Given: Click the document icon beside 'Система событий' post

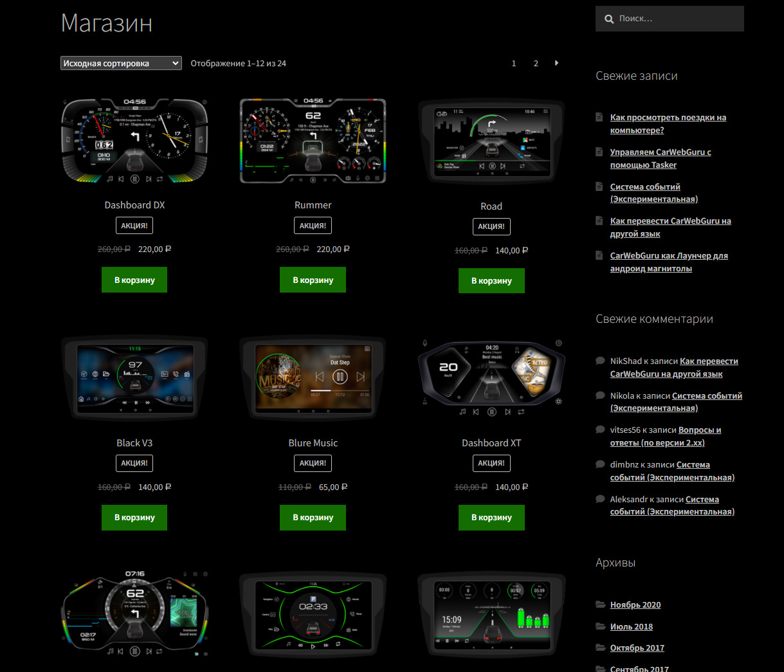Looking at the screenshot, I should coord(599,186).
